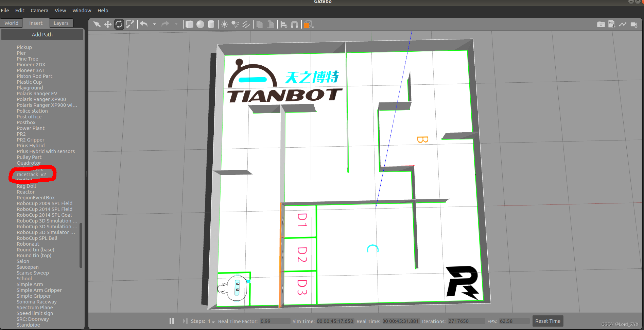
Task: Open the Edit menu
Action: [20, 11]
